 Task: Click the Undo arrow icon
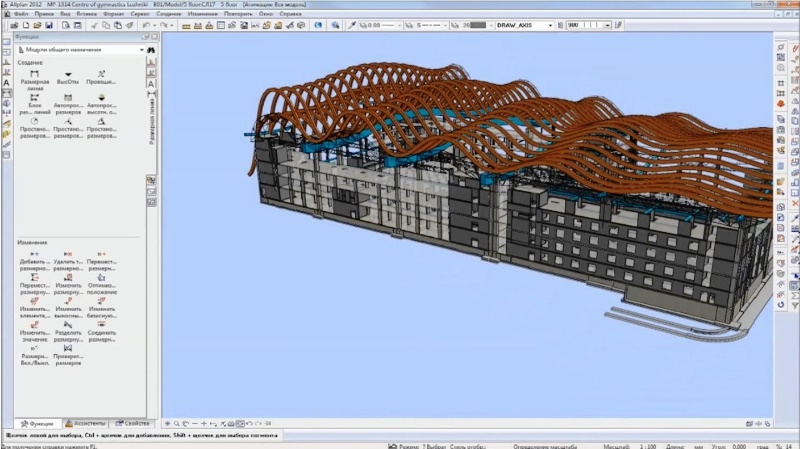click(146, 25)
